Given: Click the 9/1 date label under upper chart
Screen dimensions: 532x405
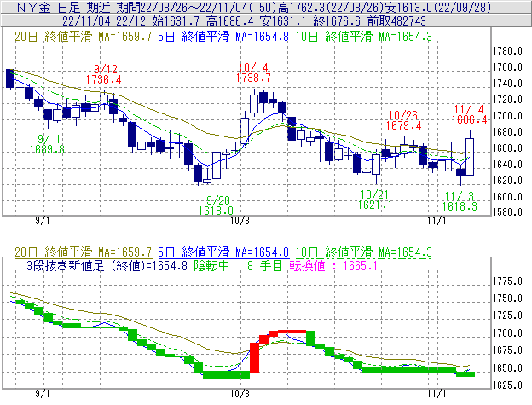Looking at the screenshot, I should (43, 221).
